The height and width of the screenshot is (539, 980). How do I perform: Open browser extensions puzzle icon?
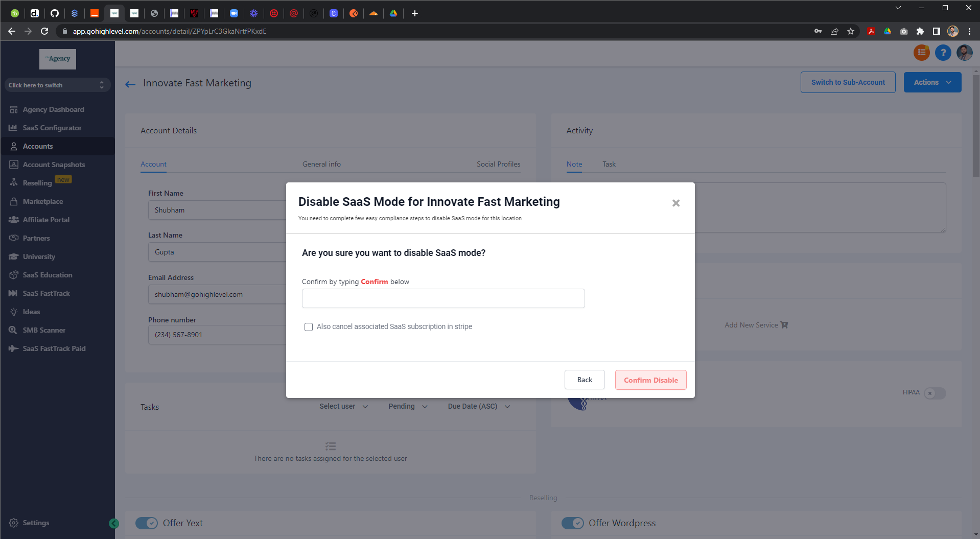(x=920, y=31)
